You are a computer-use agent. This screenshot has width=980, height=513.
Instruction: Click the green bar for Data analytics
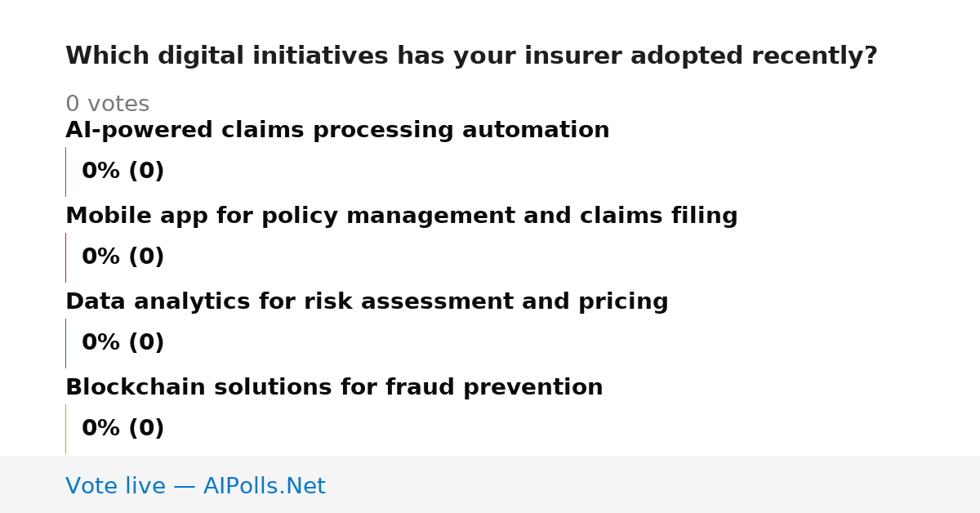pos(66,343)
